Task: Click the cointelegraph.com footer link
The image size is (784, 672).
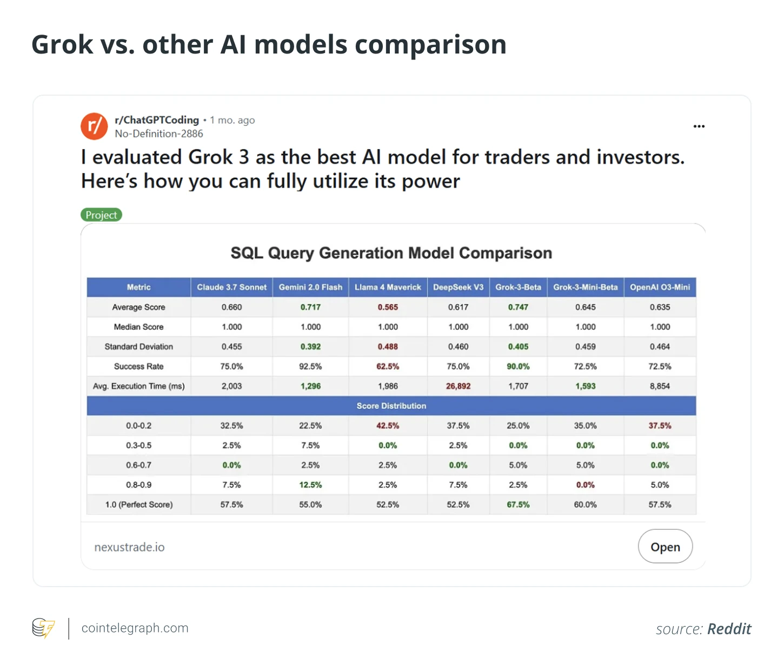Action: pos(135,628)
